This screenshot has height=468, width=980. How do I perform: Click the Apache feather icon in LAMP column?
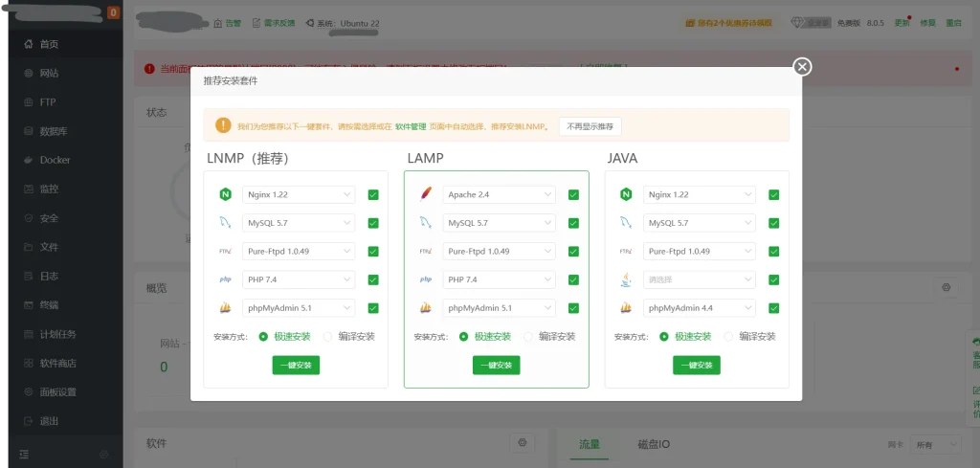tap(426, 194)
